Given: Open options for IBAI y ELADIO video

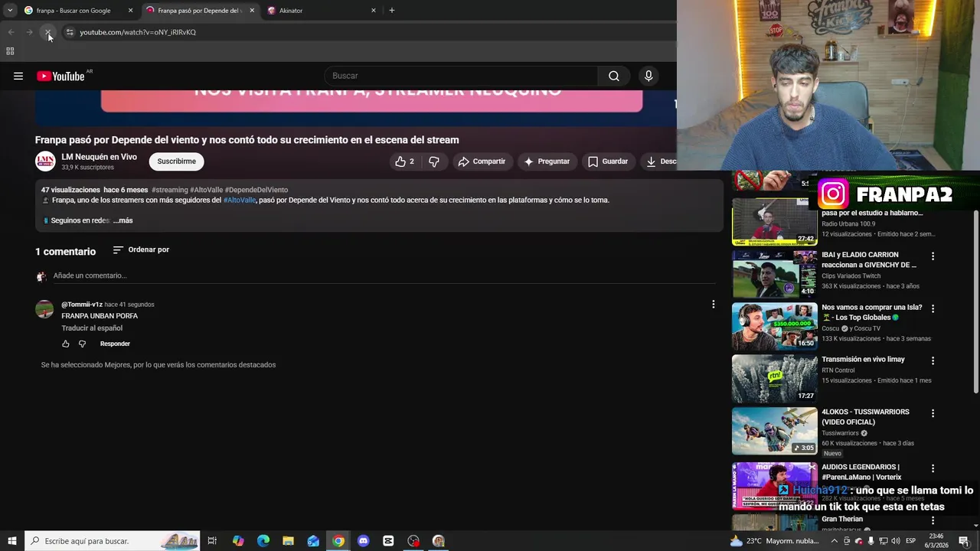Looking at the screenshot, I should tap(933, 256).
